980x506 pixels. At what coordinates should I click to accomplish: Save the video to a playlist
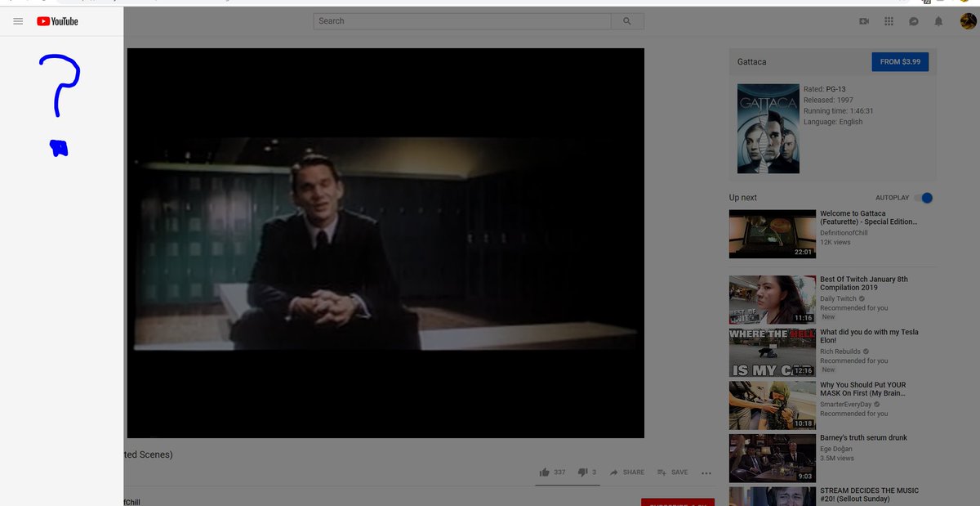click(672, 472)
